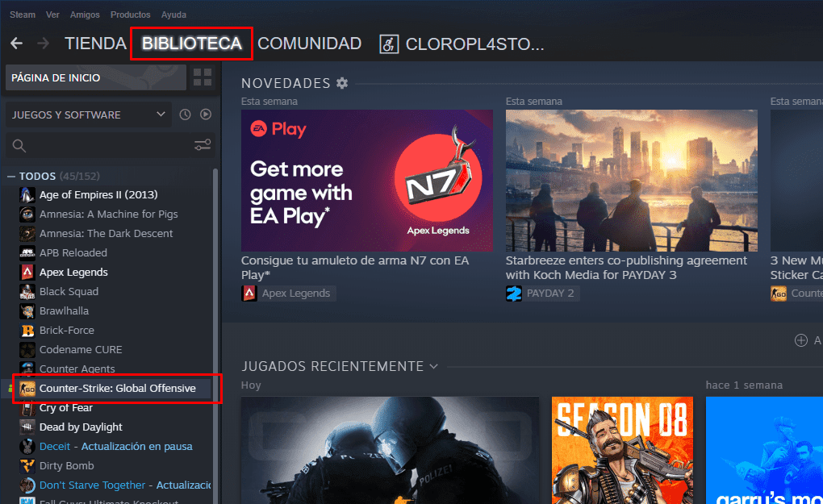The width and height of the screenshot is (823, 504).
Task: Switch to the BIBLIOTECA tab
Action: [191, 44]
